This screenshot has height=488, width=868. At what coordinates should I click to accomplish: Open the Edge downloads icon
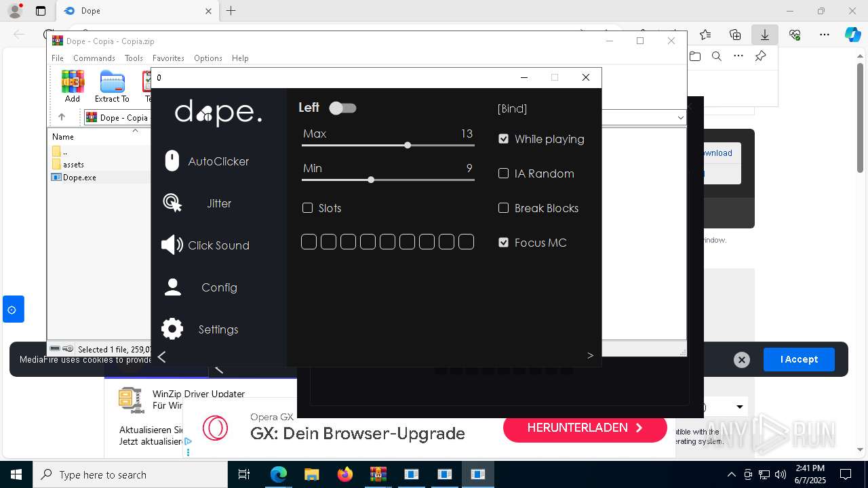tap(765, 35)
